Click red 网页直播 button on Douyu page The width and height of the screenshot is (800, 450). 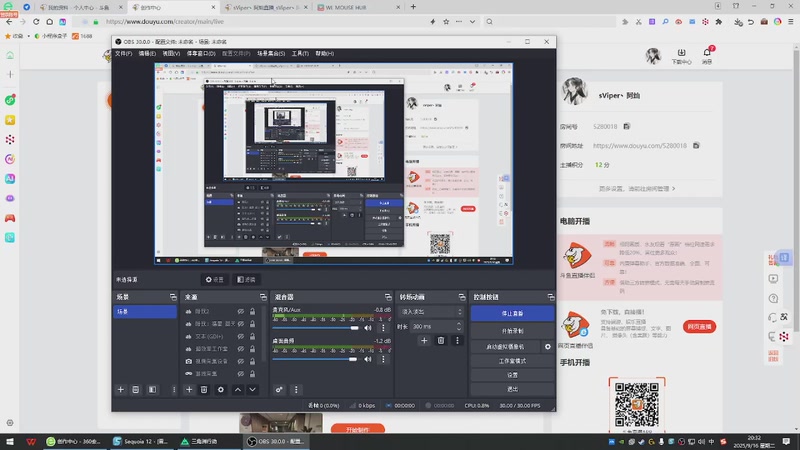pyautogui.click(x=699, y=327)
